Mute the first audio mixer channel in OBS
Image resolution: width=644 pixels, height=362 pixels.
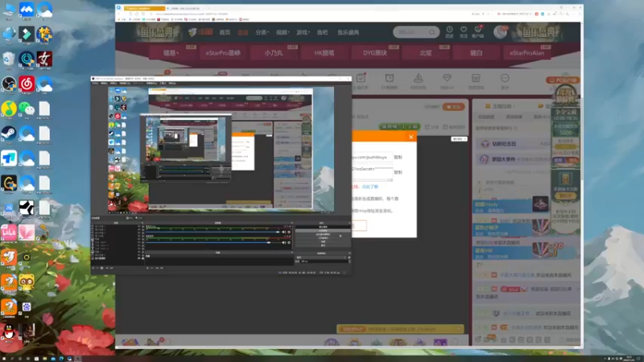click(284, 232)
